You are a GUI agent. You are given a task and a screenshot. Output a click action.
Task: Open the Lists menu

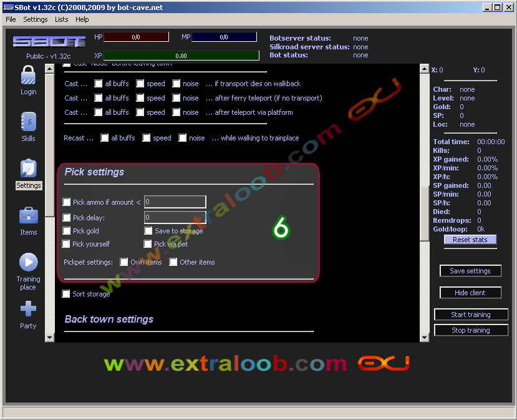coord(61,19)
